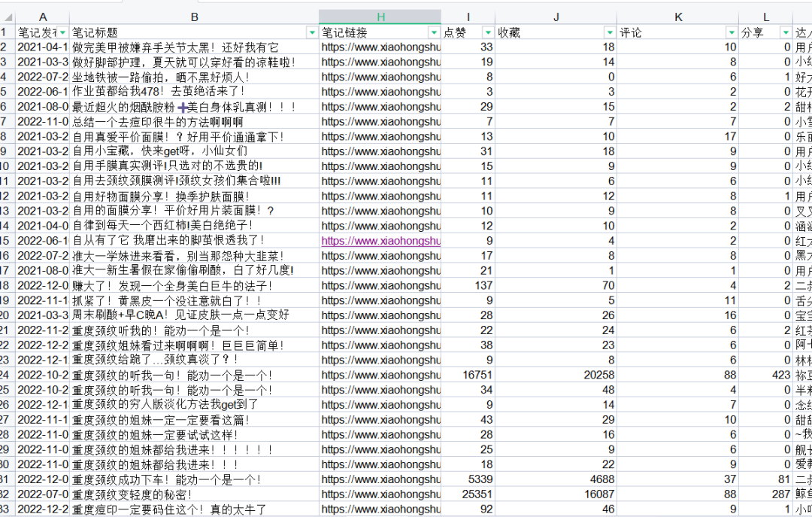
Task: Open filter dropdown for 收藏 column
Action: pyautogui.click(x=610, y=32)
